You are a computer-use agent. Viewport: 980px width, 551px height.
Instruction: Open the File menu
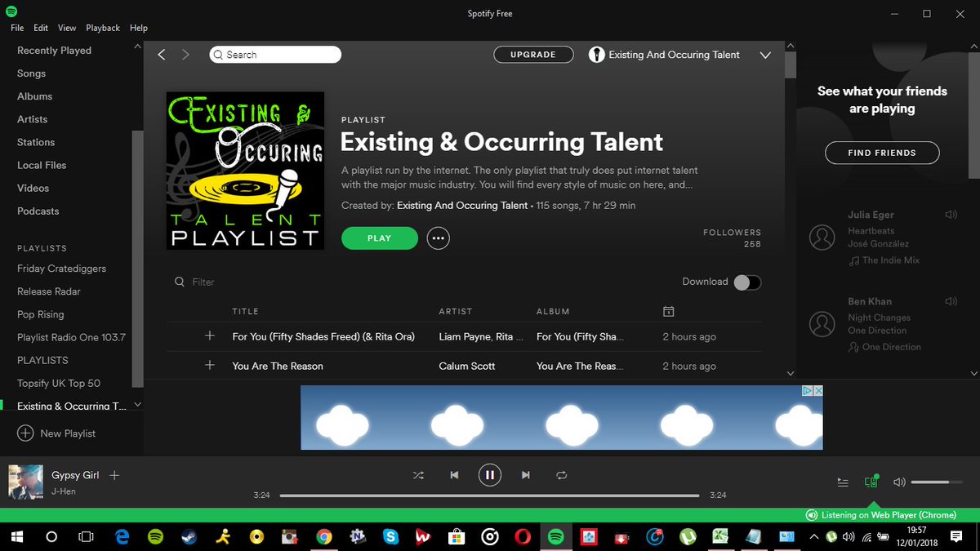click(x=17, y=28)
